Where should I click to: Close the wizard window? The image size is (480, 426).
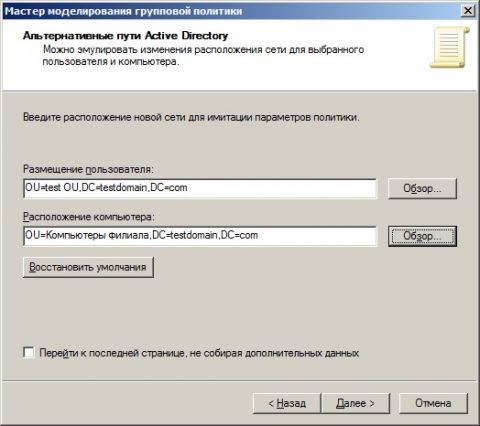[467, 11]
